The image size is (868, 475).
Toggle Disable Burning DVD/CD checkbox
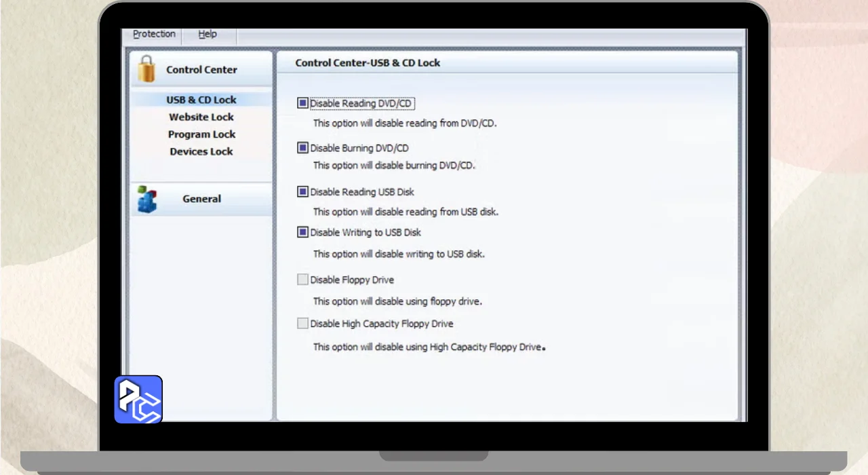(302, 148)
